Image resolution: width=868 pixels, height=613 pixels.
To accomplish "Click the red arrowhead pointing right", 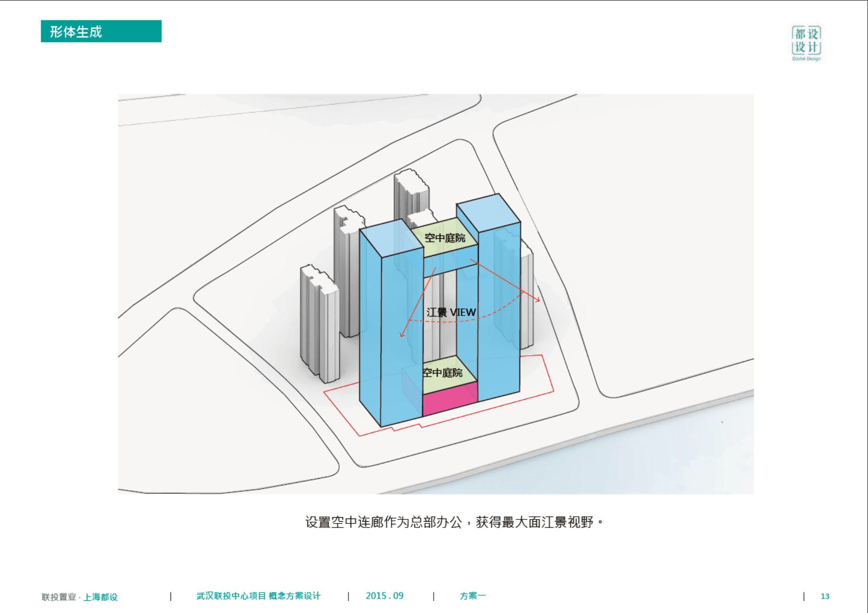I will (x=538, y=300).
